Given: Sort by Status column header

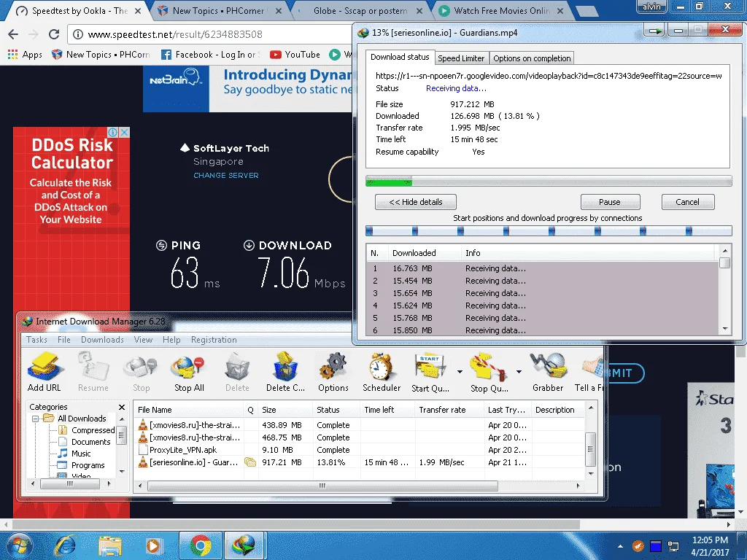Looking at the screenshot, I should pos(337,410).
